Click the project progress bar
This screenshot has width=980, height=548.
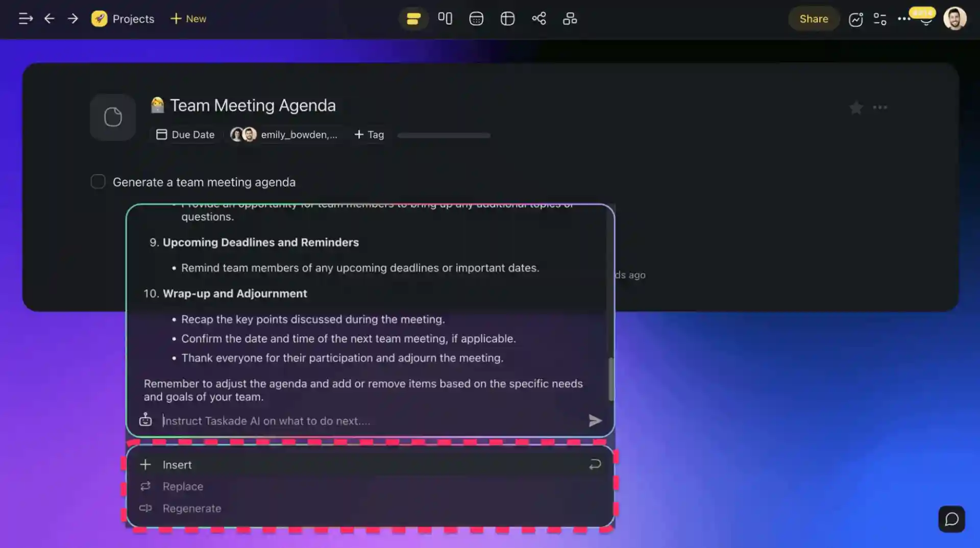(x=444, y=136)
